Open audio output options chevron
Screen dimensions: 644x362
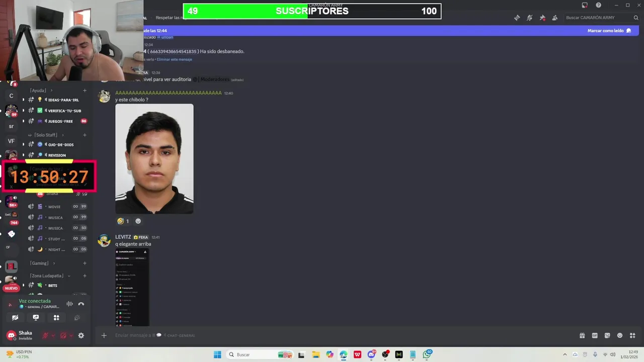[71, 335]
